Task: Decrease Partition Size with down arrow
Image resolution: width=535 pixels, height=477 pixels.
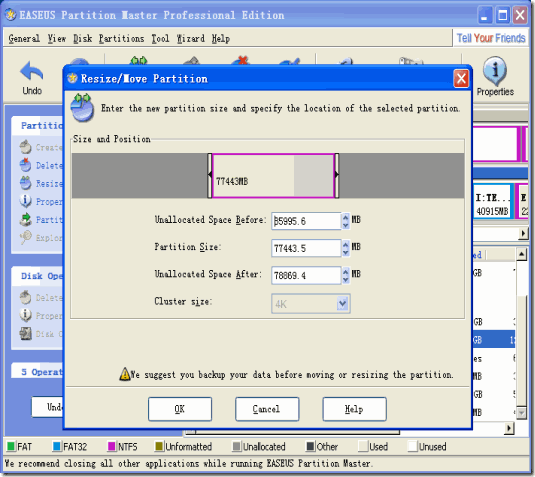Action: 345,252
